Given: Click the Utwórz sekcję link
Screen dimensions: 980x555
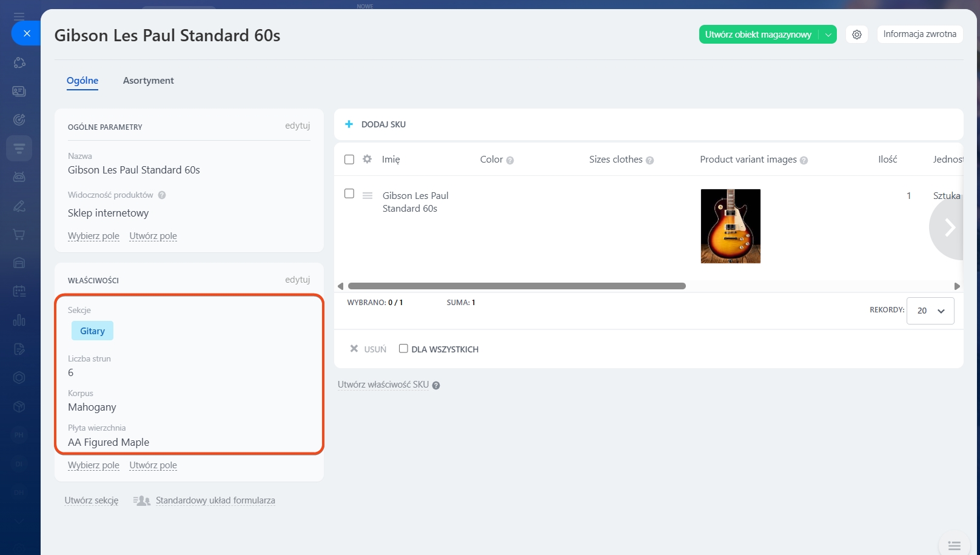Looking at the screenshot, I should click(x=92, y=500).
